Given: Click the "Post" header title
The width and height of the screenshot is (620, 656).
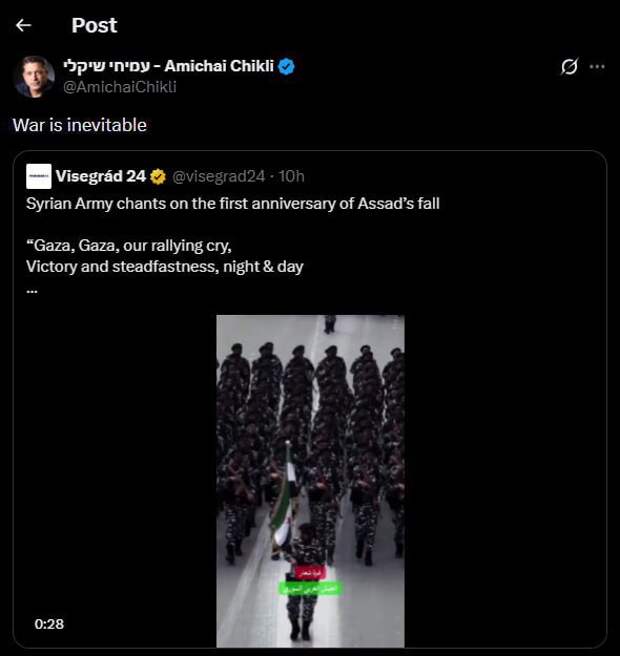Looking at the screenshot, I should [x=94, y=25].
